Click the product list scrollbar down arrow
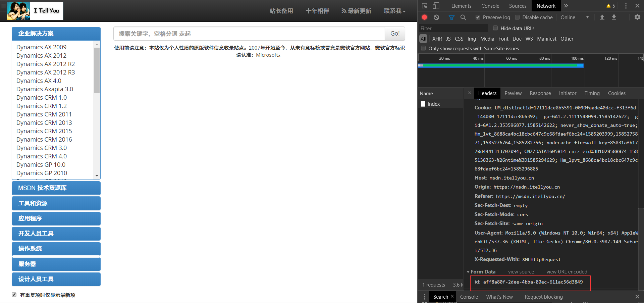This screenshot has height=303, width=644. click(97, 175)
